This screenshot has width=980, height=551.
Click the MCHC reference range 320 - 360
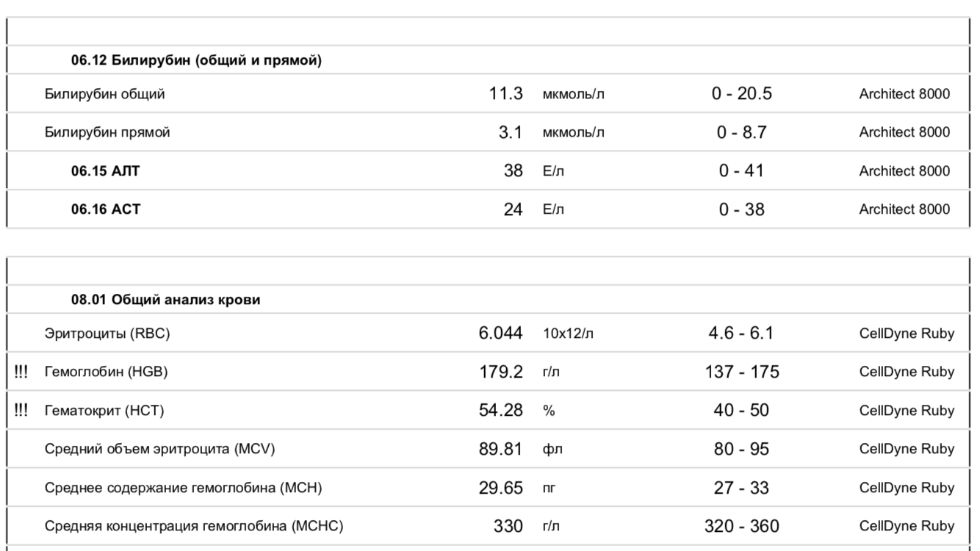741,526
